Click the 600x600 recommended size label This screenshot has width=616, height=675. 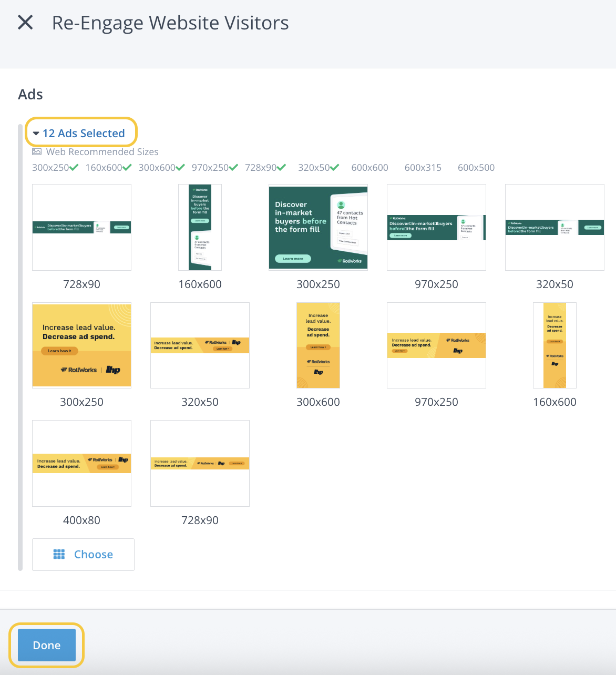(369, 168)
